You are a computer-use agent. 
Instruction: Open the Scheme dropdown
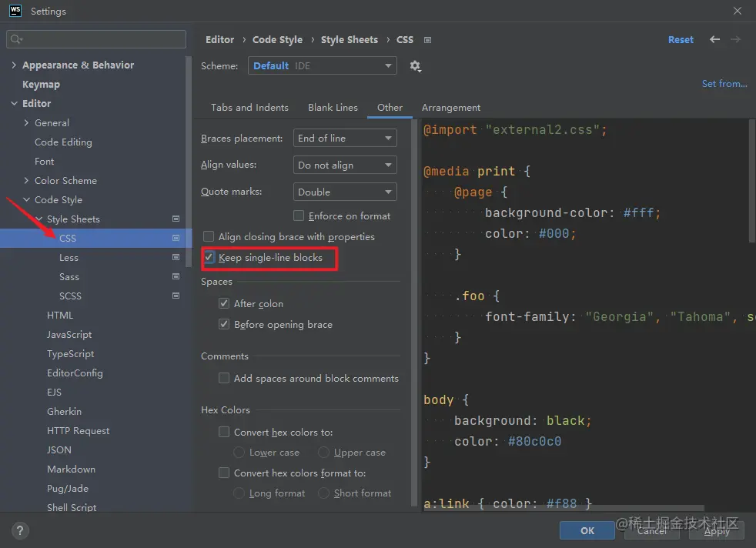point(322,65)
